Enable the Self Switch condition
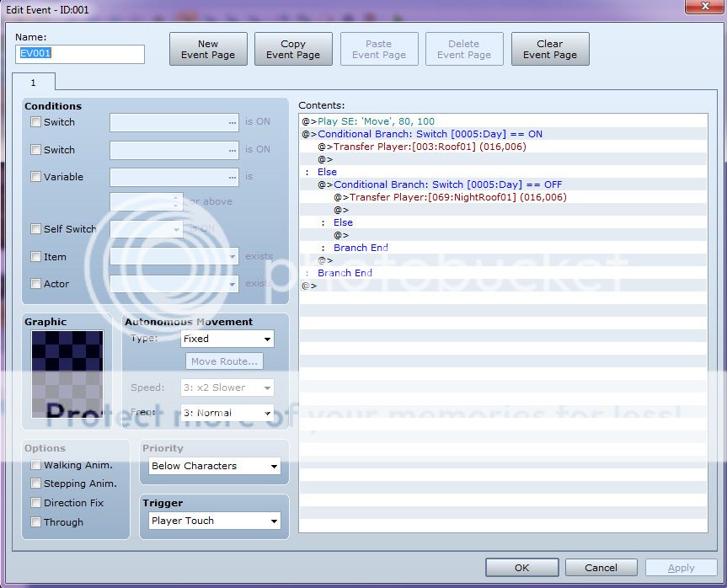Viewport: 727px width, 588px height. point(35,228)
